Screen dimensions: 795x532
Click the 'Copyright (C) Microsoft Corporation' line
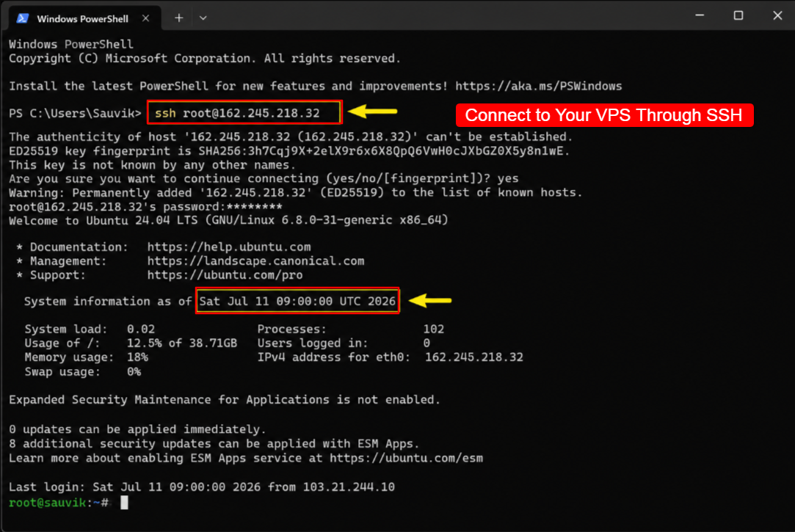pyautogui.click(x=205, y=59)
